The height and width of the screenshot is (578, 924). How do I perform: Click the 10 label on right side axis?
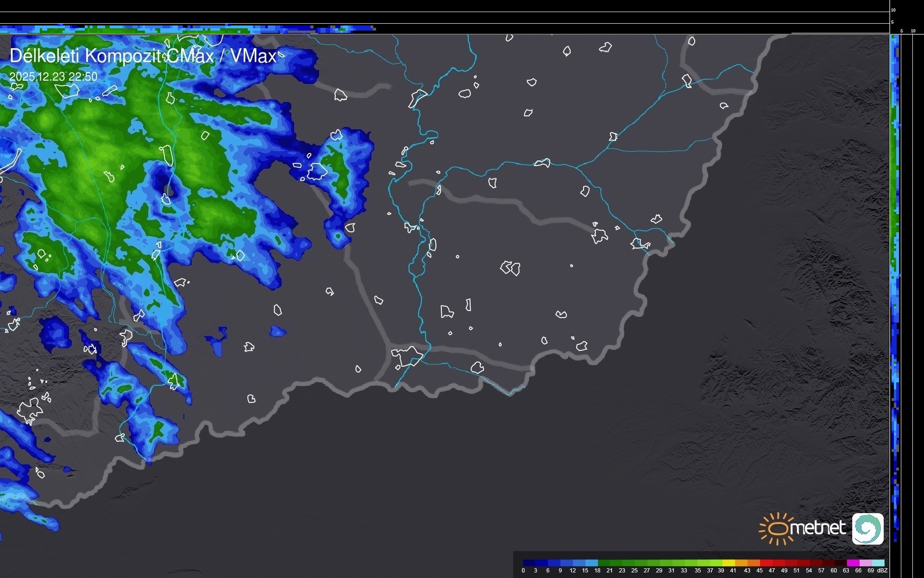click(x=913, y=31)
